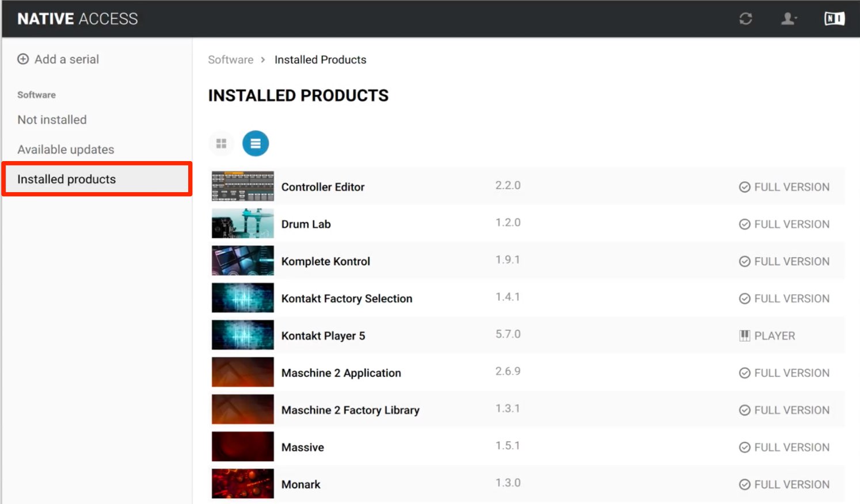
Task: Click the refresh icon in header
Action: coord(745,19)
